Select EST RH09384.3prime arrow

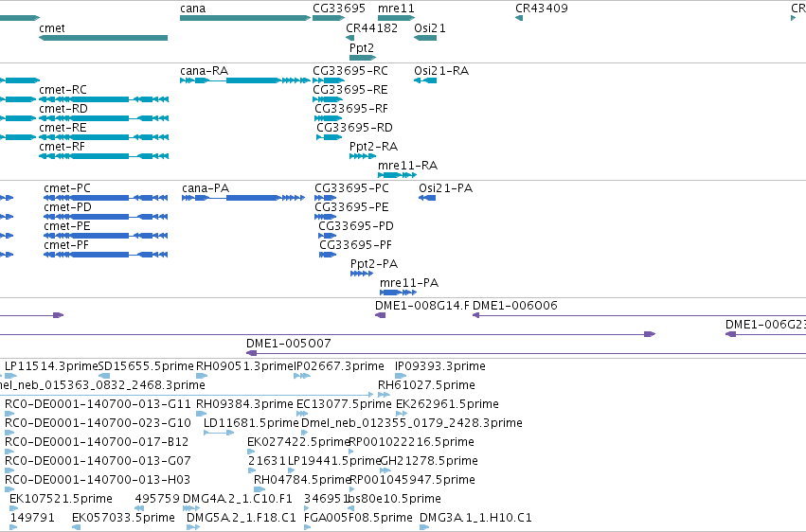point(202,414)
